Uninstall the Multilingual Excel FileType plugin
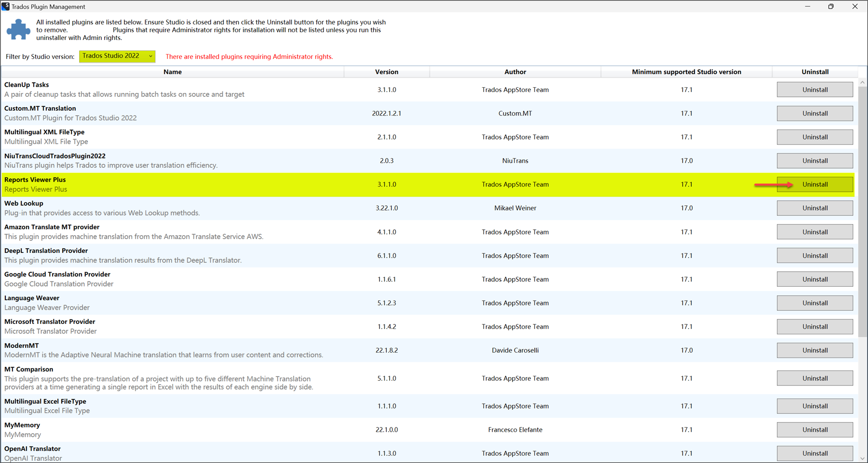 coord(815,406)
